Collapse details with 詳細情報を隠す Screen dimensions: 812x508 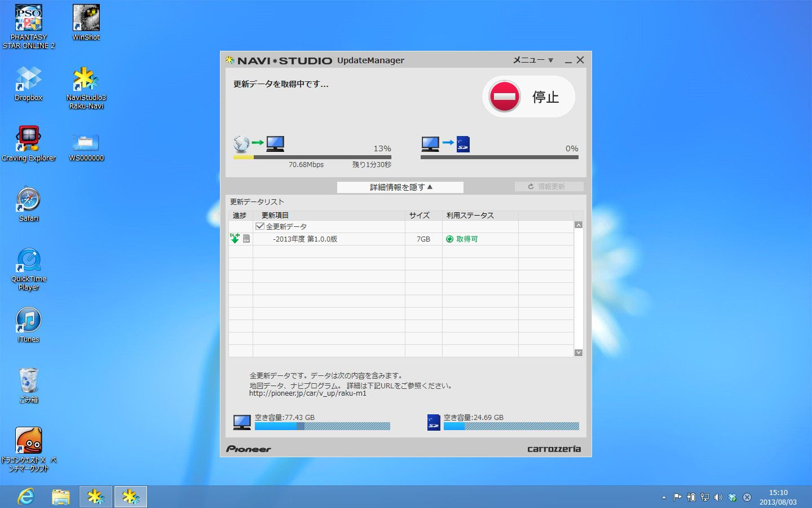pos(400,187)
